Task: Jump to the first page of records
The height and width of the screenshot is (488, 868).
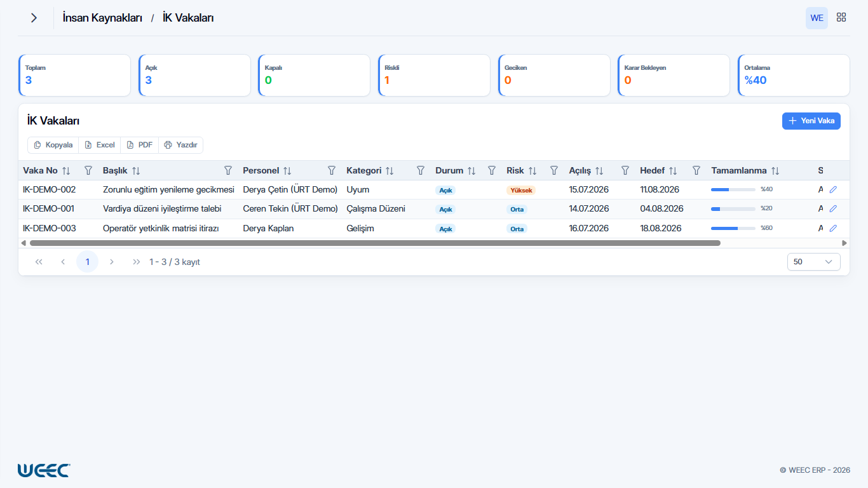Action: [39, 262]
